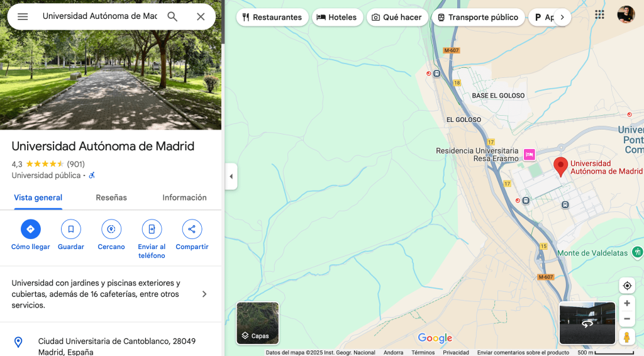Screen dimensions: 644x356
Task: Clear the search with the X icon
Action: pos(201,16)
